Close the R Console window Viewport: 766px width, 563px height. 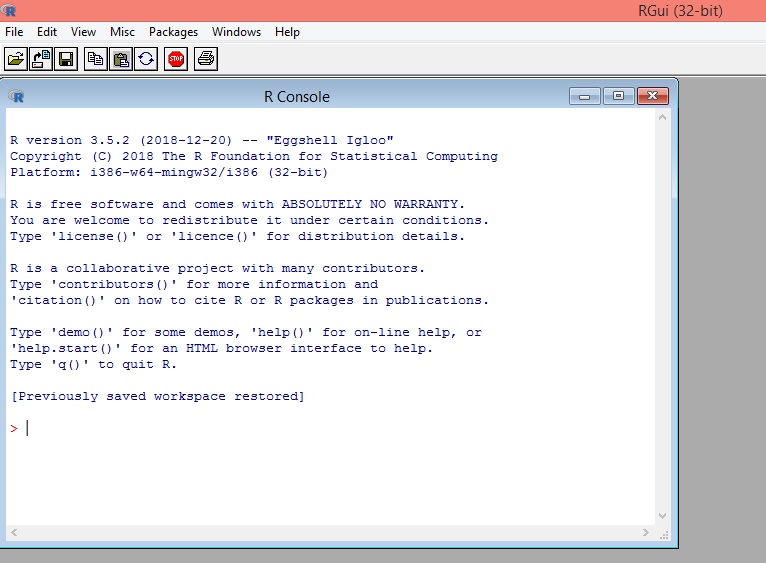[653, 96]
